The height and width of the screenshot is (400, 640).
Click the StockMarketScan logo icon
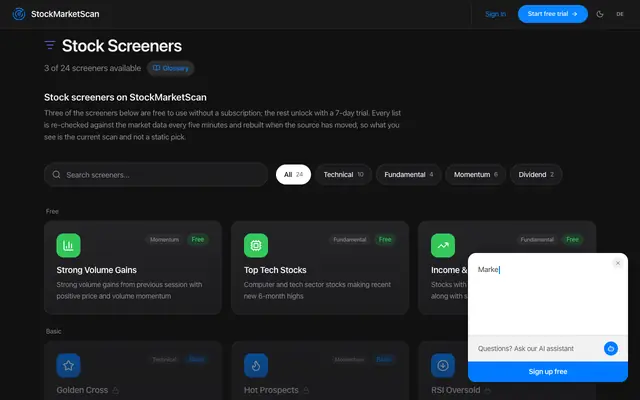[19, 14]
